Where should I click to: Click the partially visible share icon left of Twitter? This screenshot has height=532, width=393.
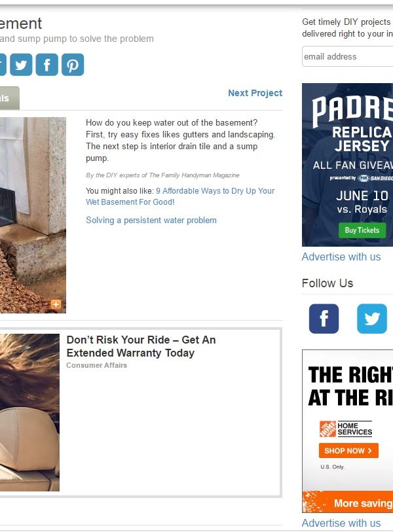click(x=3, y=65)
